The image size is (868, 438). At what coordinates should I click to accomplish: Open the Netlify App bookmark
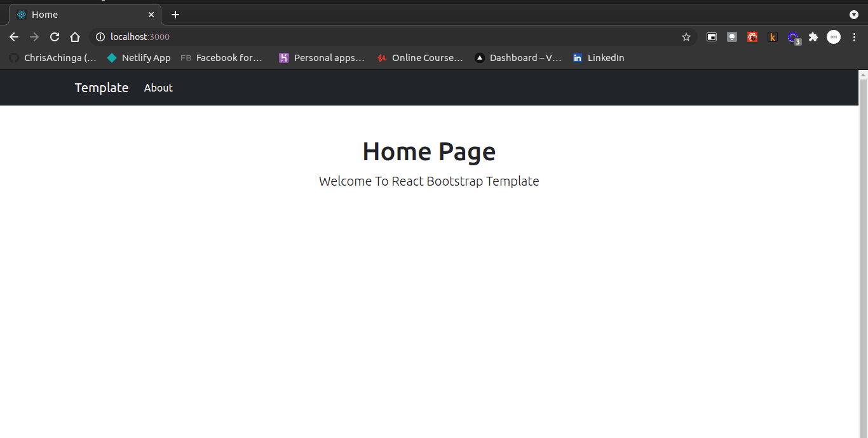pos(139,58)
